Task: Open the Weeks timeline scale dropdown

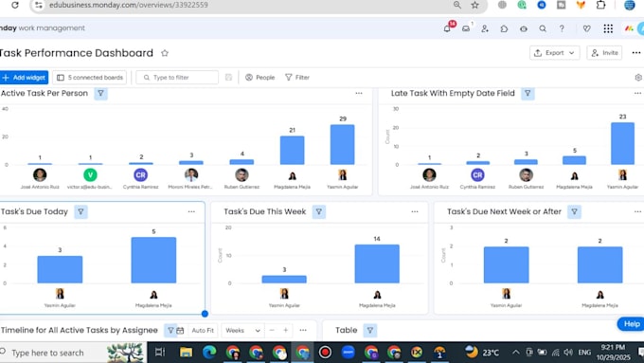Action: 242,330
